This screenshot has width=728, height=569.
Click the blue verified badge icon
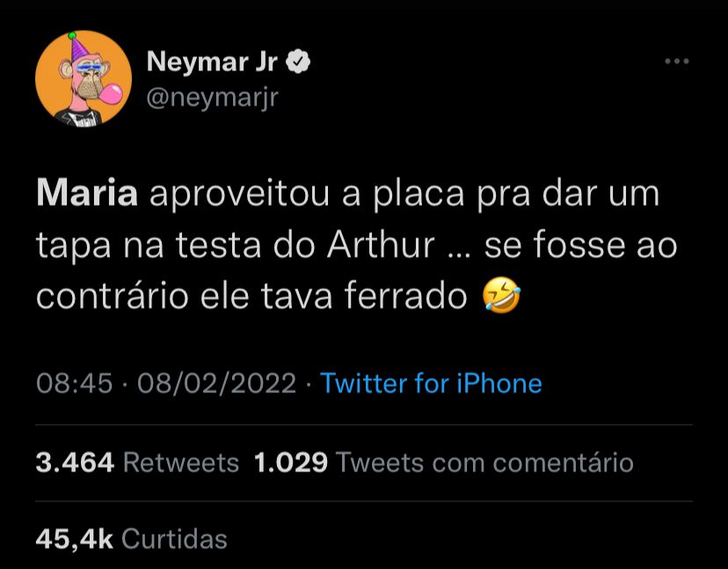(300, 62)
